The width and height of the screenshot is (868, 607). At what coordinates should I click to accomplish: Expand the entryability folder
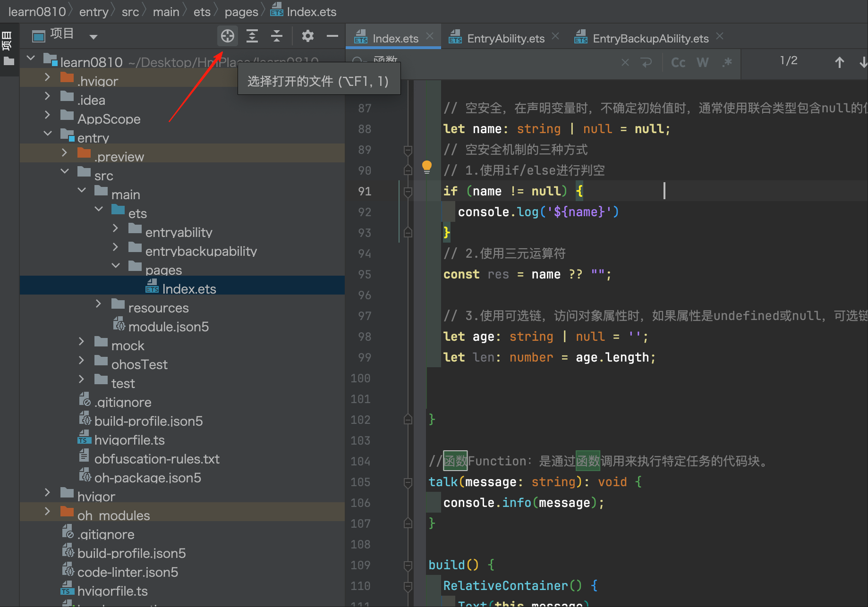pyautogui.click(x=115, y=228)
